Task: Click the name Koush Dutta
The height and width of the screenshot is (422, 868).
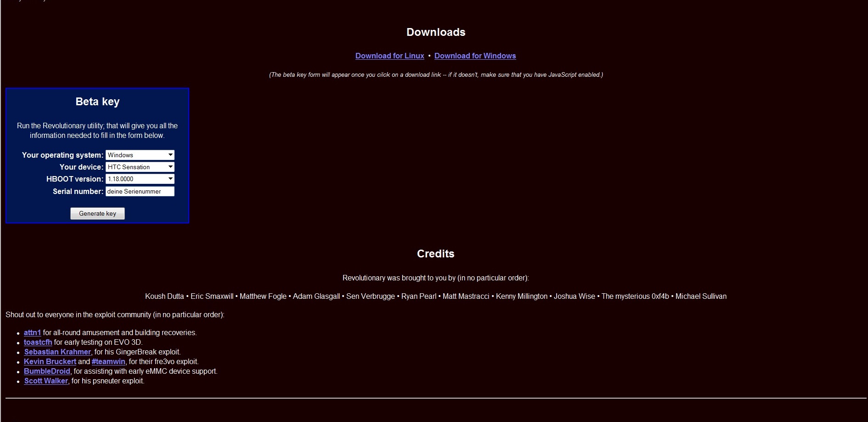Action: pos(164,296)
